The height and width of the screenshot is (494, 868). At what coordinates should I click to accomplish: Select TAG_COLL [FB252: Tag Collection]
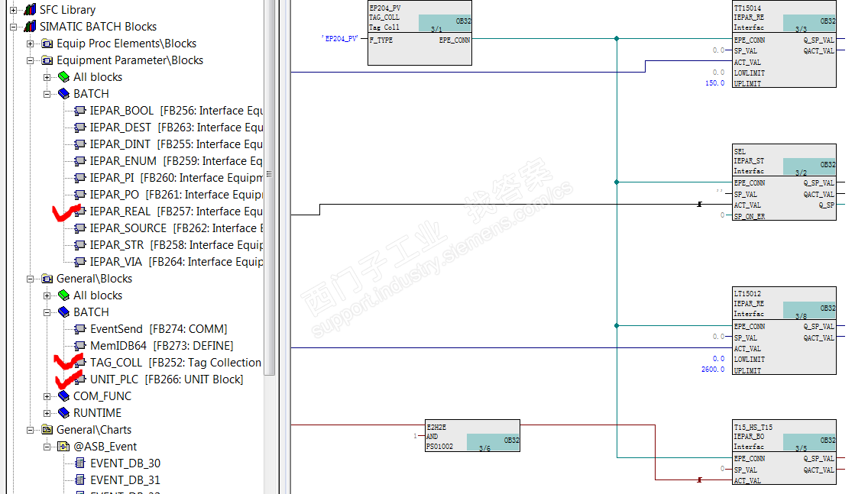pyautogui.click(x=176, y=363)
